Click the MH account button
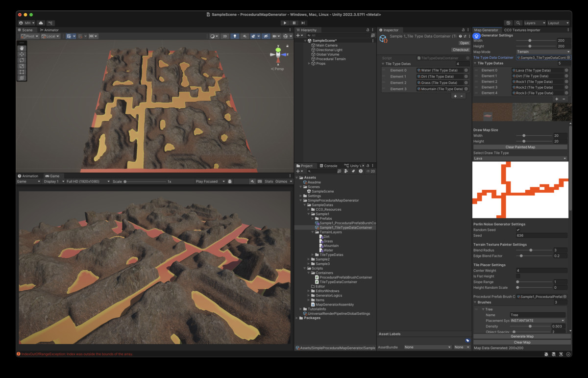Image resolution: width=588 pixels, height=378 pixels. click(26, 23)
